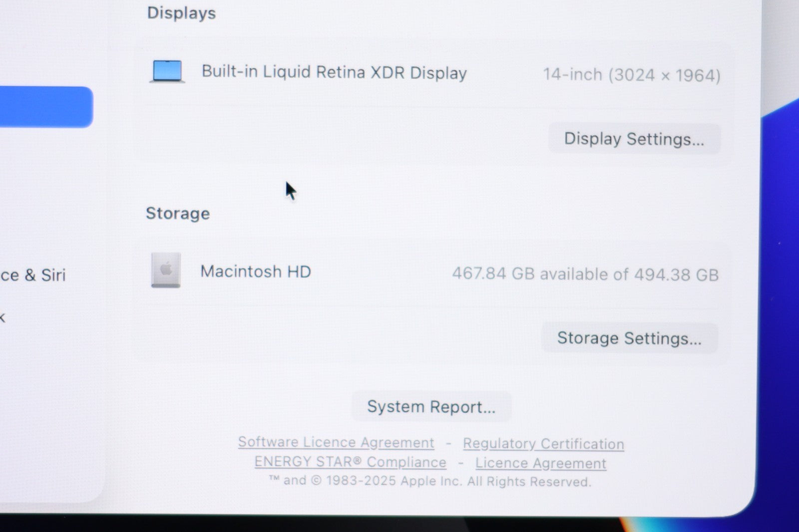Click the 14-inch (3024 × 1964) resolution text
Viewport: 799px width, 532px height.
click(631, 75)
